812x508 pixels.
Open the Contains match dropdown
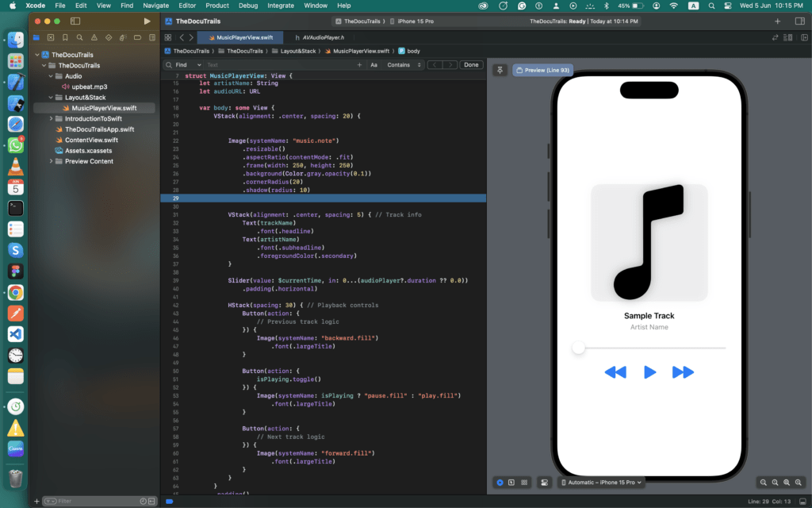(404, 65)
